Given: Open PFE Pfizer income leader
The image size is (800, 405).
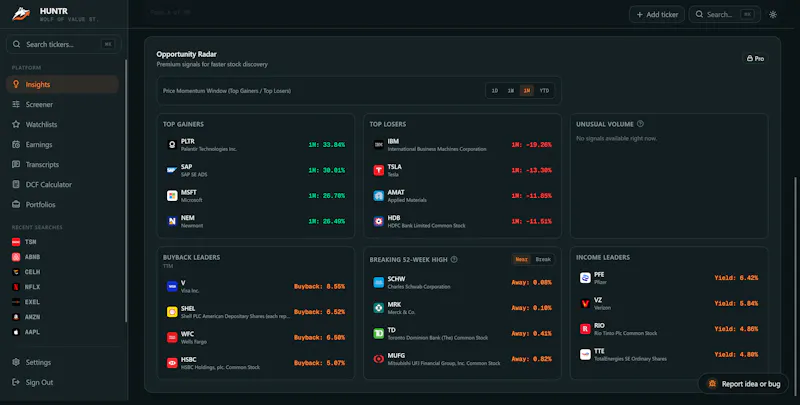Looking at the screenshot, I should 669,278.
